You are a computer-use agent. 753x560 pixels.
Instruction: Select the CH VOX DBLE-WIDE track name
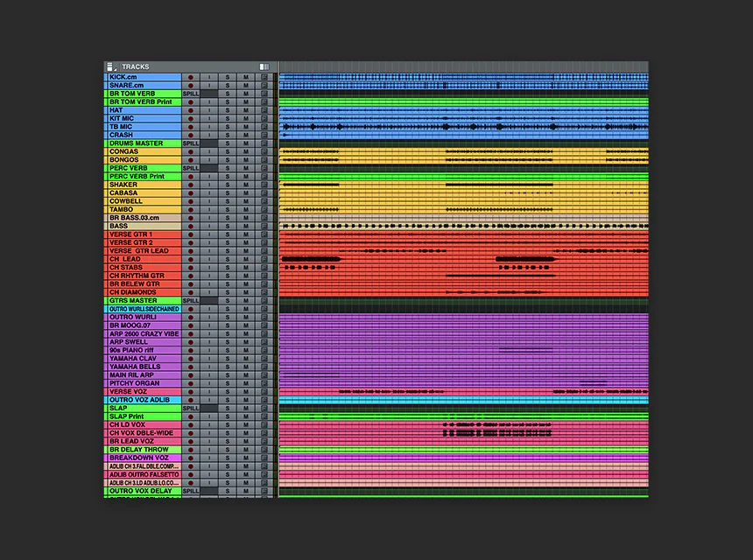[143, 433]
